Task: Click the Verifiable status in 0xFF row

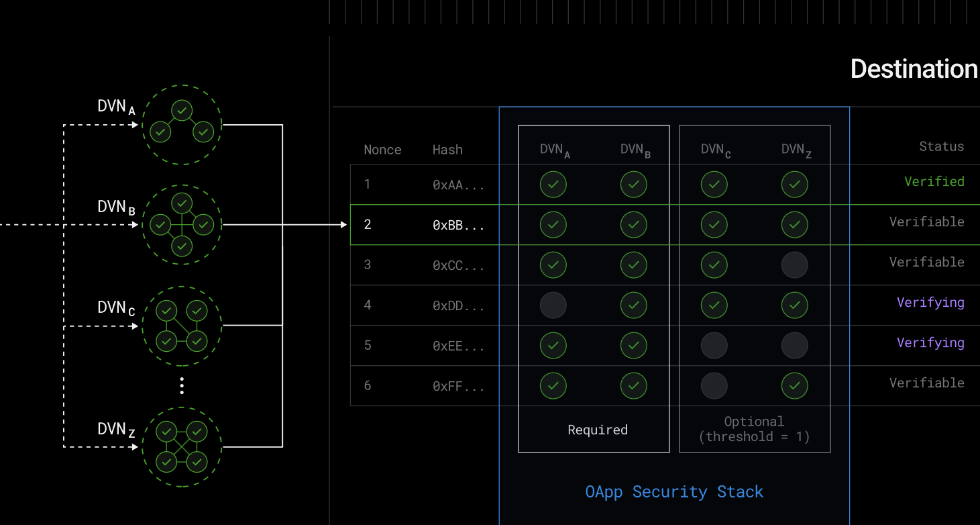Action: 927,383
